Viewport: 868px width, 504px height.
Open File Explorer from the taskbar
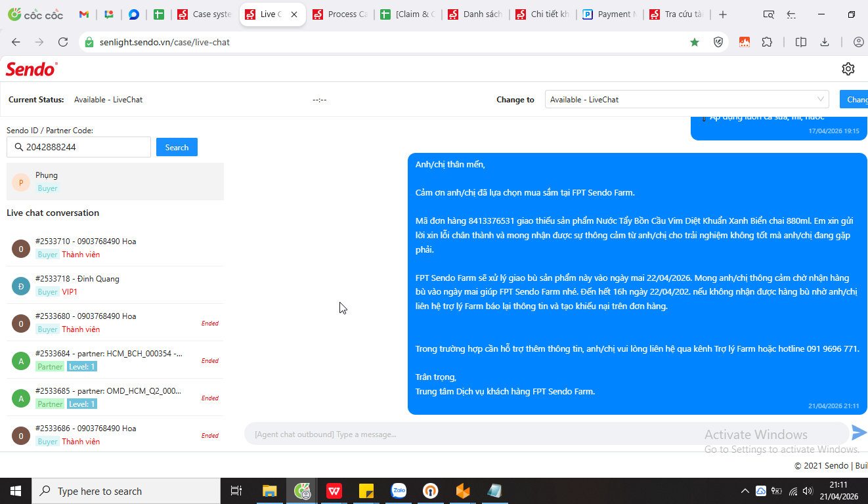270,491
